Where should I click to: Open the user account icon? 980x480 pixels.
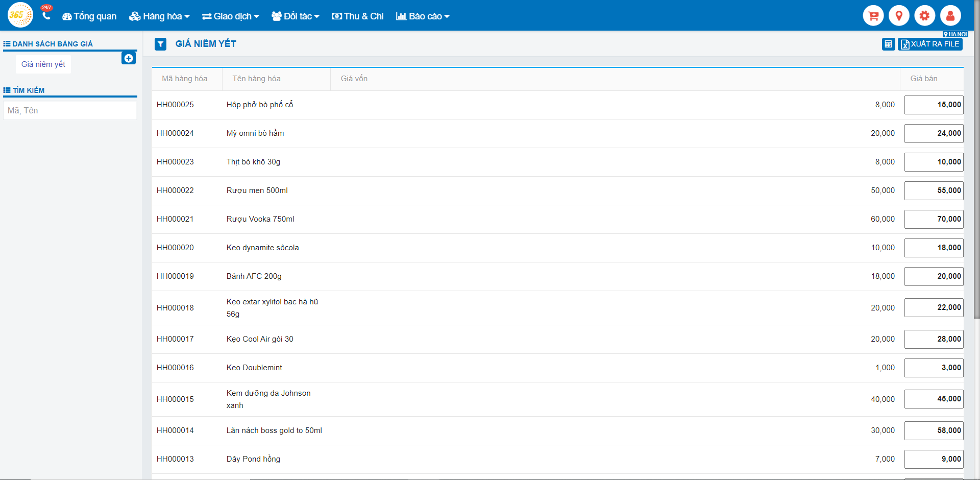tap(950, 16)
